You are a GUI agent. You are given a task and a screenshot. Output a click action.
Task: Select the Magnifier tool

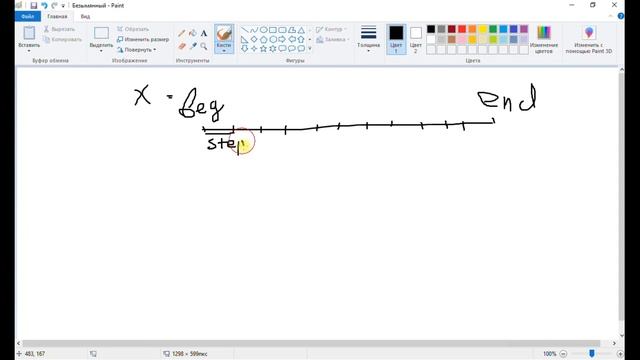point(204,46)
